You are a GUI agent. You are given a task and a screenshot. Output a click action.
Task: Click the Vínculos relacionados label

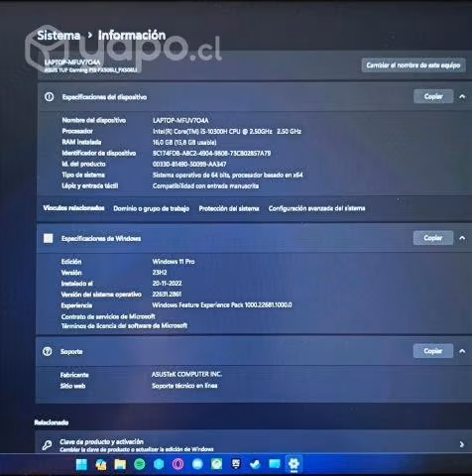(73, 208)
